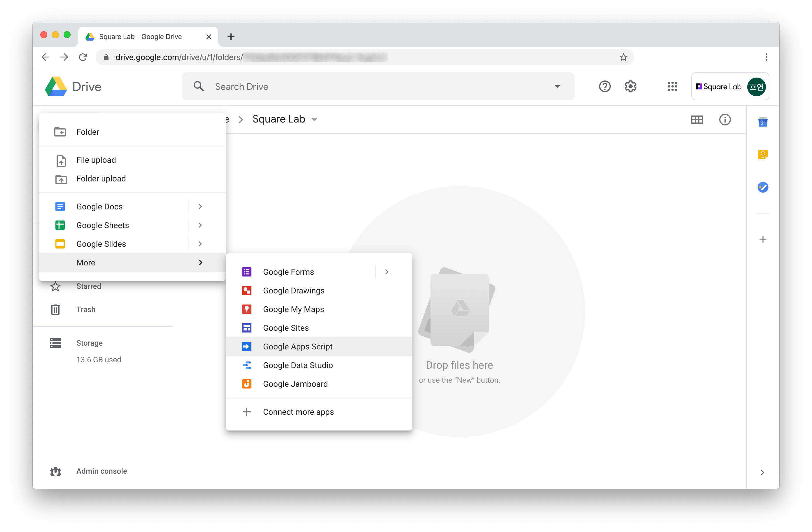Click Connect more apps
Viewport: 812px width, 532px height.
click(298, 412)
